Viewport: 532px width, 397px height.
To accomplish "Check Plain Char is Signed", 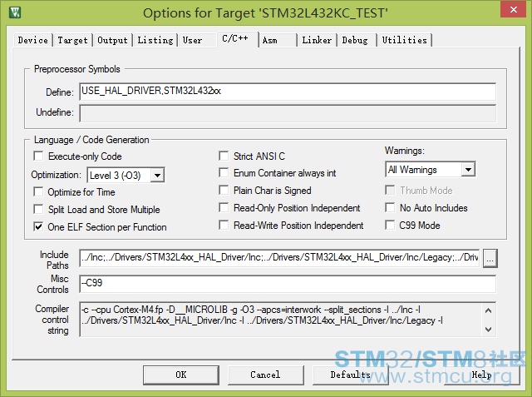I will click(x=224, y=191).
